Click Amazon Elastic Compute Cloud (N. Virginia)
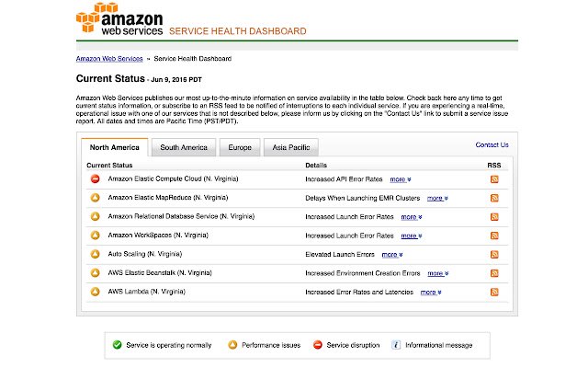Screen dimensions: 588x368 (173, 178)
